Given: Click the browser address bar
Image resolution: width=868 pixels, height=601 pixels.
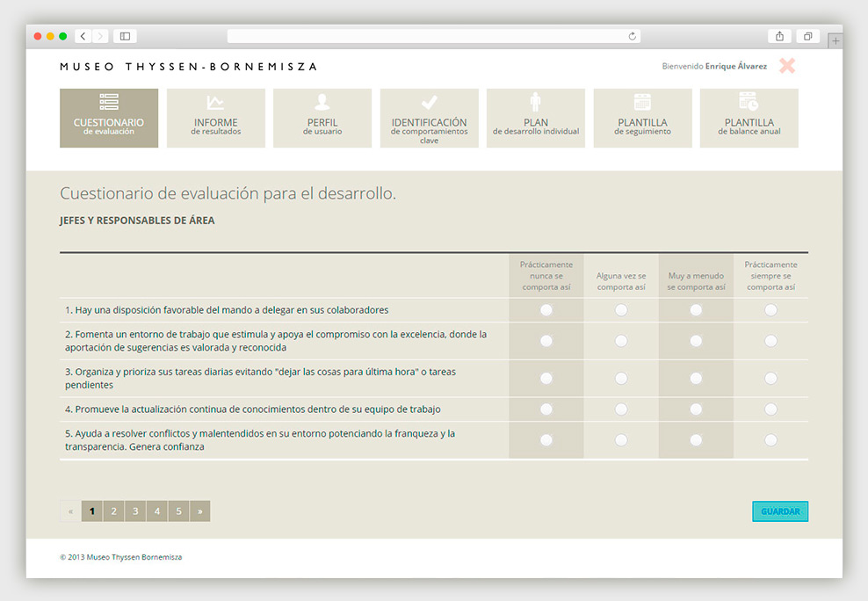Looking at the screenshot, I should (x=433, y=36).
